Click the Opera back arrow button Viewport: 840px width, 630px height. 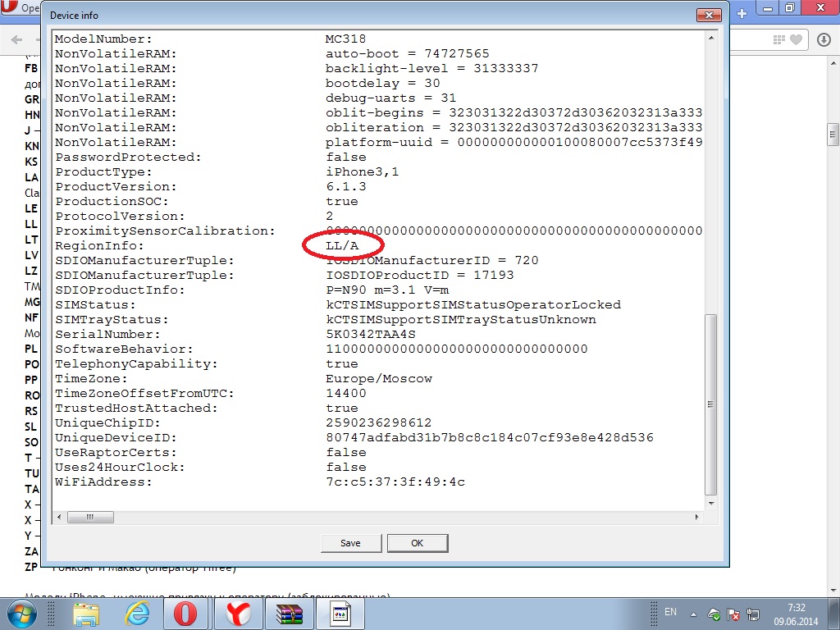[x=16, y=39]
